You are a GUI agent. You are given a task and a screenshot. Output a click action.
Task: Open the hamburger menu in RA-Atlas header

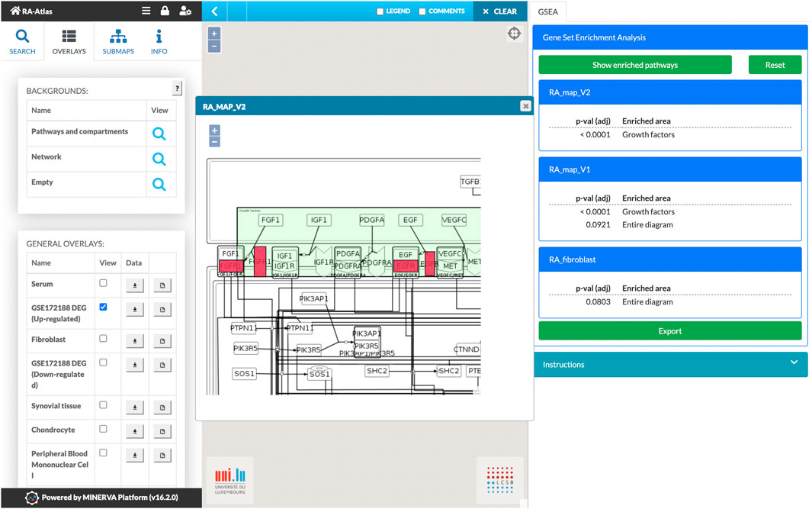tap(146, 11)
